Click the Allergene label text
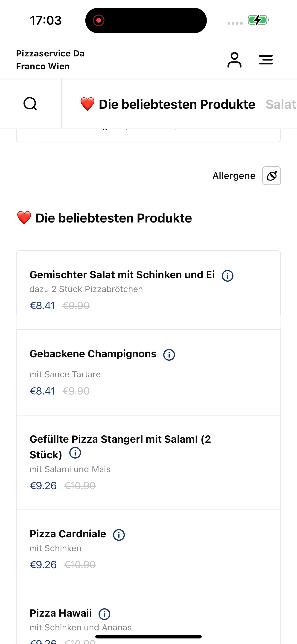Viewport: 297px width, 644px height. pyautogui.click(x=234, y=176)
